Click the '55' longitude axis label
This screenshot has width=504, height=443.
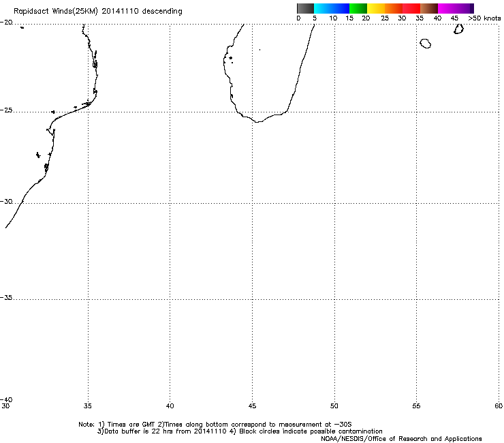point(416,406)
